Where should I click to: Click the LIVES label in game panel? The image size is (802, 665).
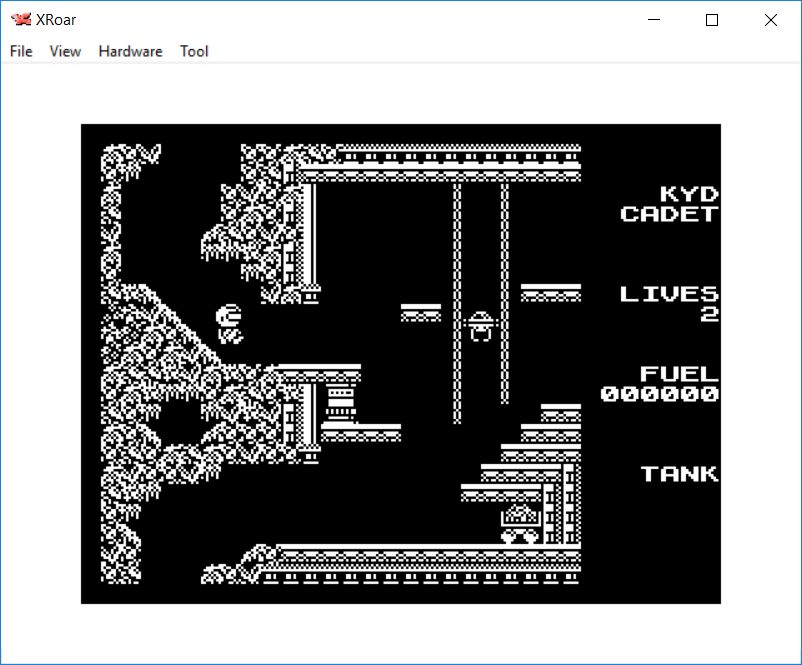coord(669,294)
